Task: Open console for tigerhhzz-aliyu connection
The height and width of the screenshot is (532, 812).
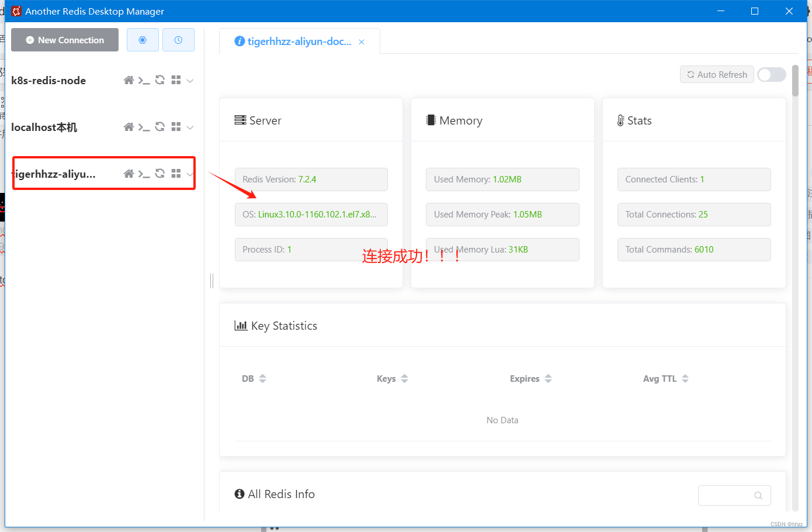Action: click(144, 174)
